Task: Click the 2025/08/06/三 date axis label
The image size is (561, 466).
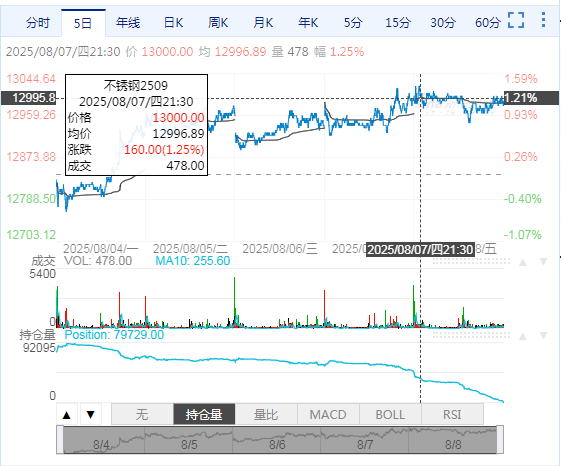Action: click(280, 248)
